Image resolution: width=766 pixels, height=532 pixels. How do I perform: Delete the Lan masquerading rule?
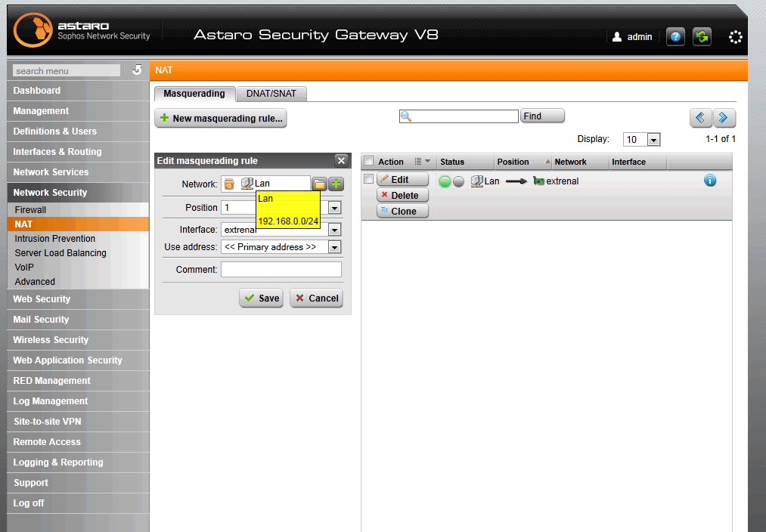(x=402, y=195)
